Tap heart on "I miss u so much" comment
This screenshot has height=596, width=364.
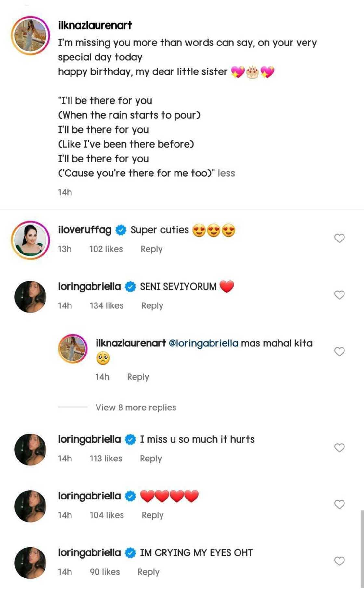[339, 447]
